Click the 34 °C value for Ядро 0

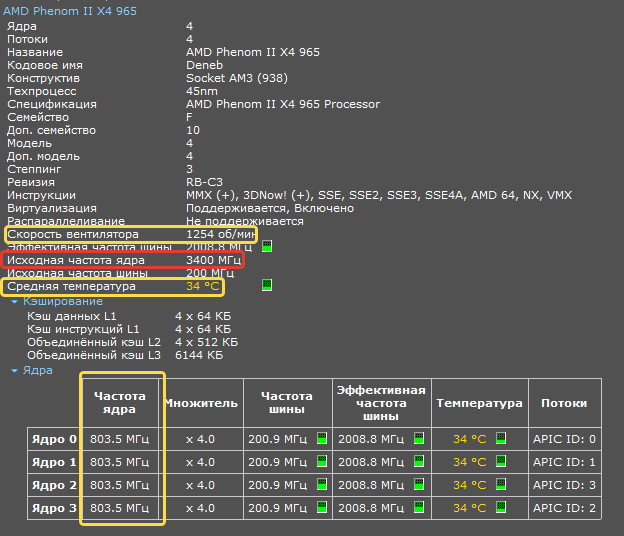coord(470,439)
